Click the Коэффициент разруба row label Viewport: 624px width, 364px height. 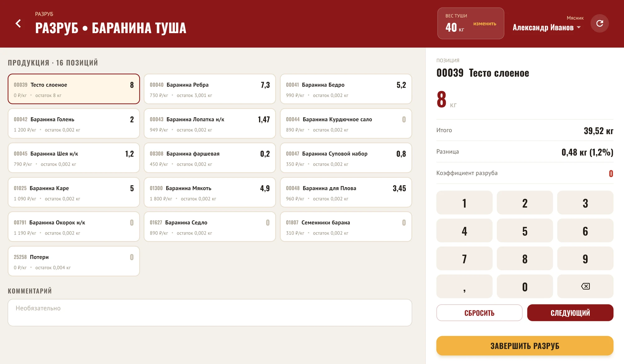pos(467,173)
